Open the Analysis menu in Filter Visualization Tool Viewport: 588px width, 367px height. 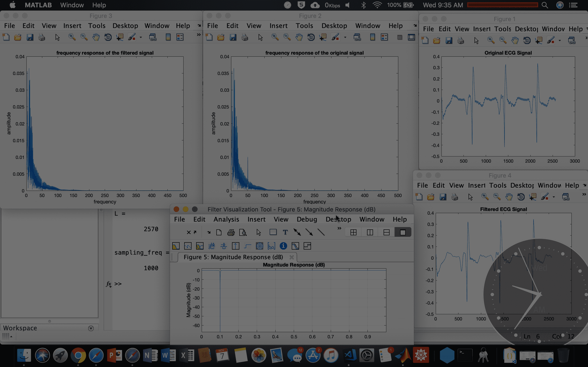226,219
